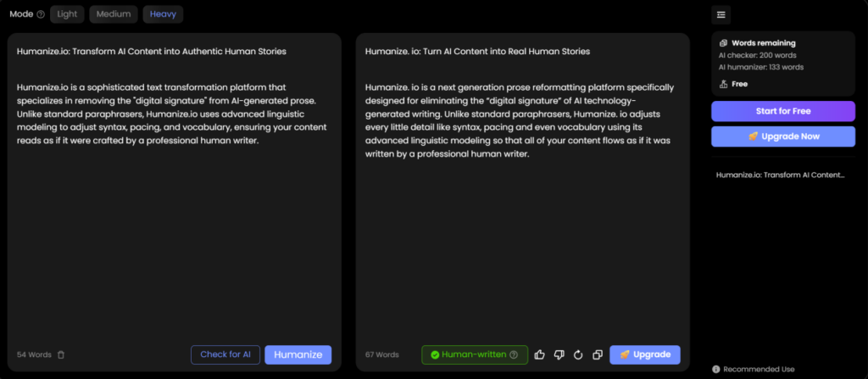Copy the humanized output with the copy icon
Screen dimensions: 868x379
tap(598, 354)
